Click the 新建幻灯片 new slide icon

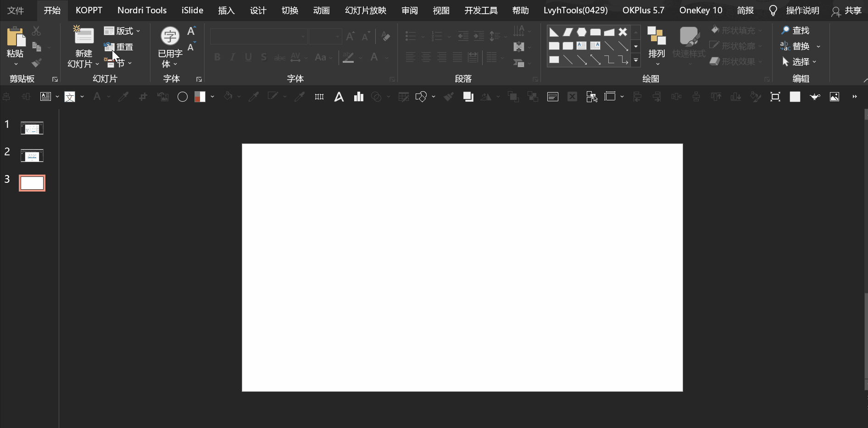coord(83,36)
